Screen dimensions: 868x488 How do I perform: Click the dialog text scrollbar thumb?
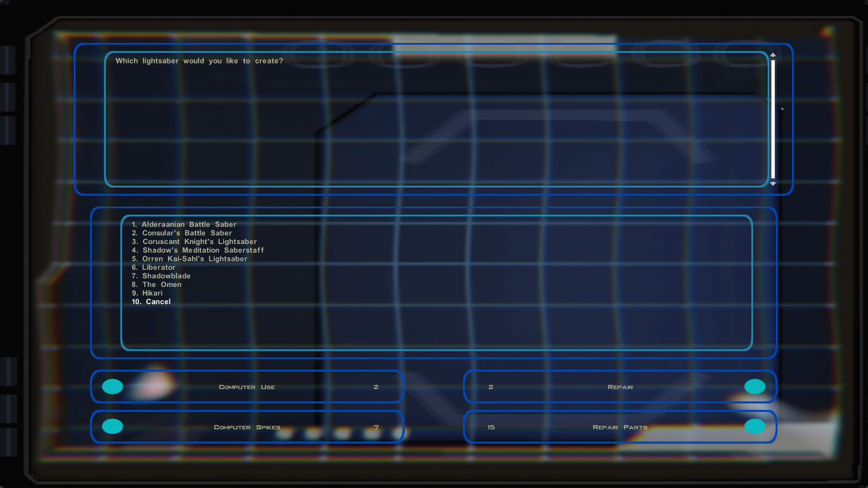click(773, 119)
